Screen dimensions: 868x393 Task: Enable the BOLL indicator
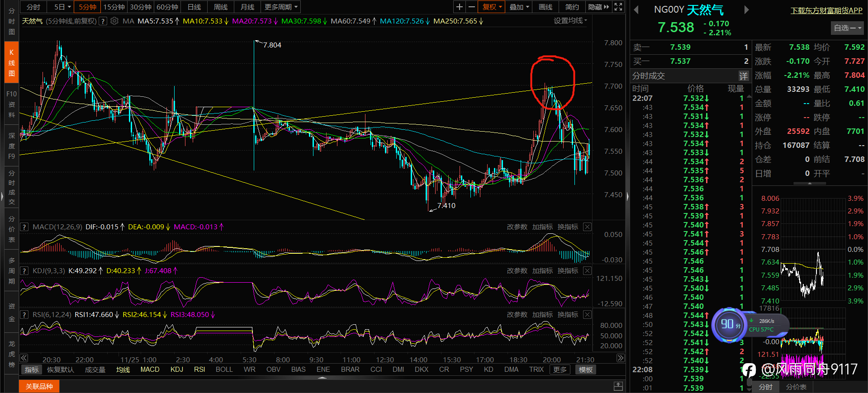[224, 369]
